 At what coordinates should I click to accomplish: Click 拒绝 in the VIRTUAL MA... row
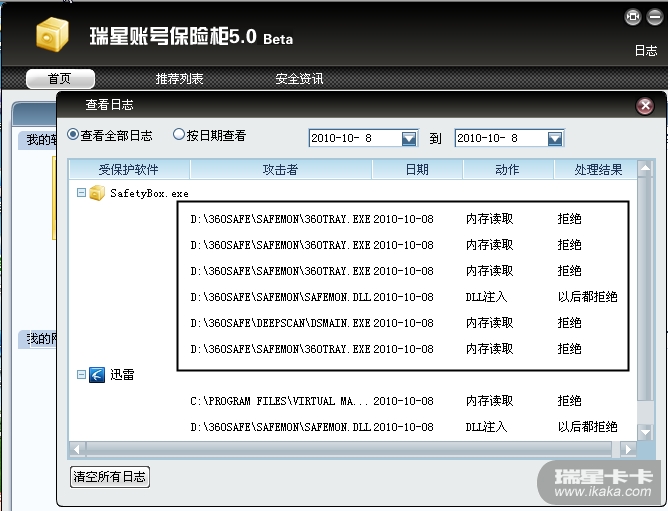[570, 401]
